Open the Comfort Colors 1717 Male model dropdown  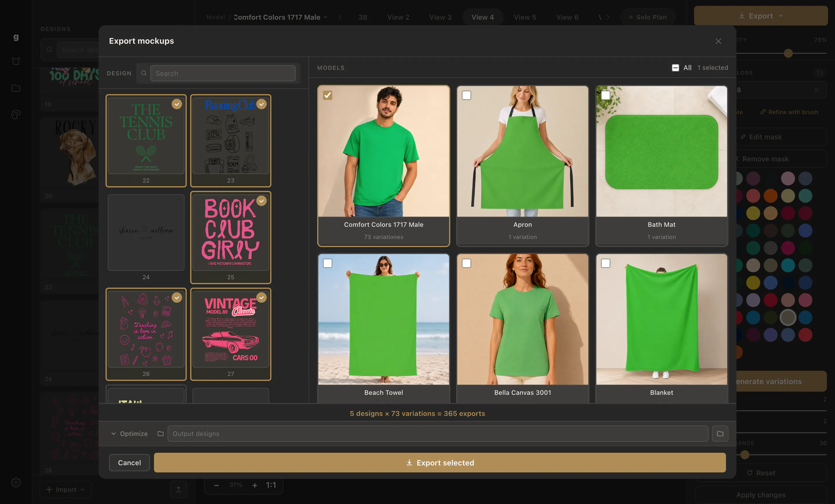click(281, 17)
